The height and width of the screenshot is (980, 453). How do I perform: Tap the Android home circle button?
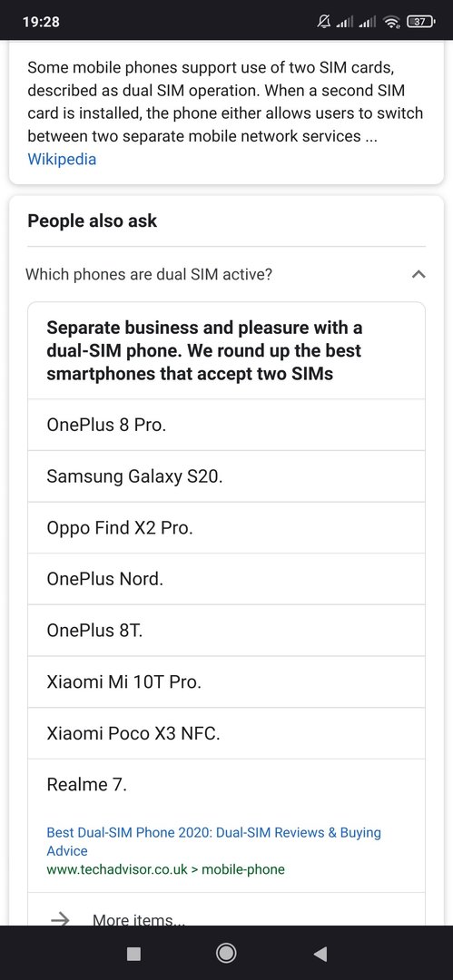pos(226,953)
